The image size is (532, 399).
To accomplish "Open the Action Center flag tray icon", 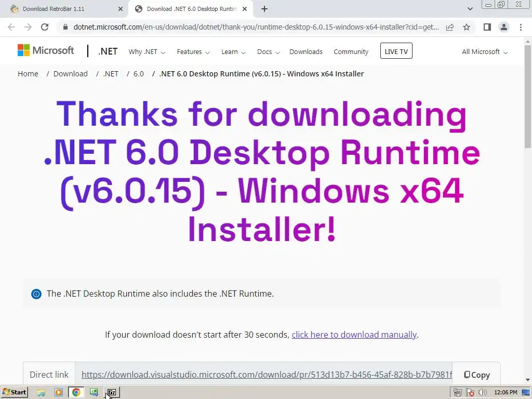I will tap(470, 393).
